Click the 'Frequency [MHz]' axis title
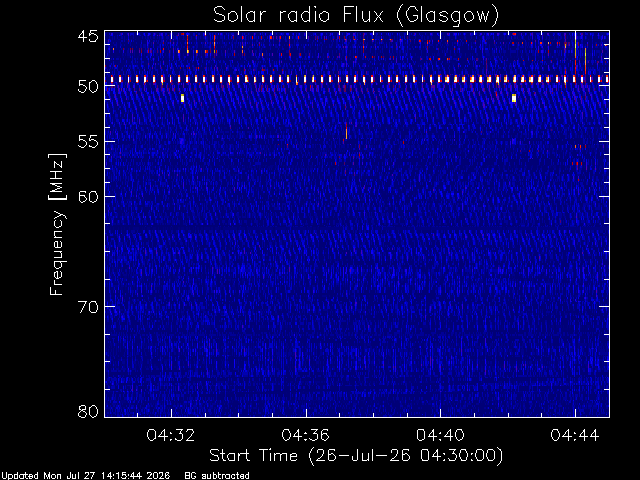The image size is (640, 480). 57,224
